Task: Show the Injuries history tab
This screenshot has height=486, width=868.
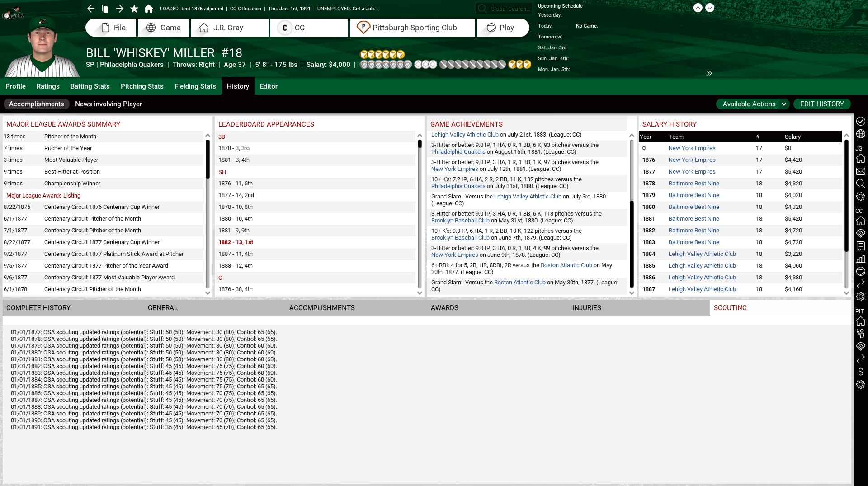Action: 586,308
